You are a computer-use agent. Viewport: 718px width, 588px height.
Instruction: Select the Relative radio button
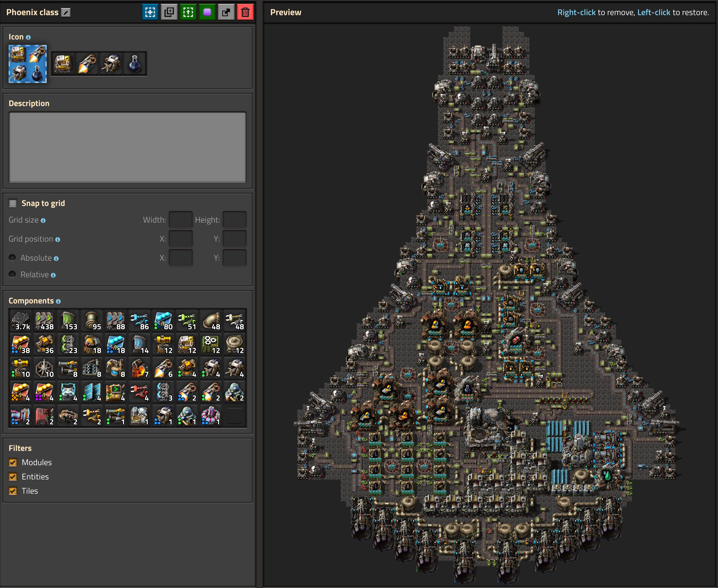[x=12, y=274]
